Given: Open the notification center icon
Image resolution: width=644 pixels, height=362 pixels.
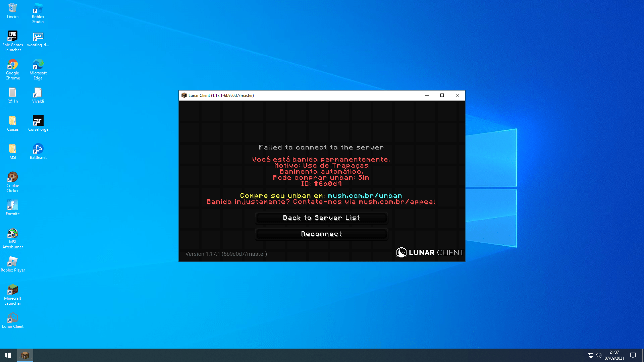Looking at the screenshot, I should [x=633, y=355].
